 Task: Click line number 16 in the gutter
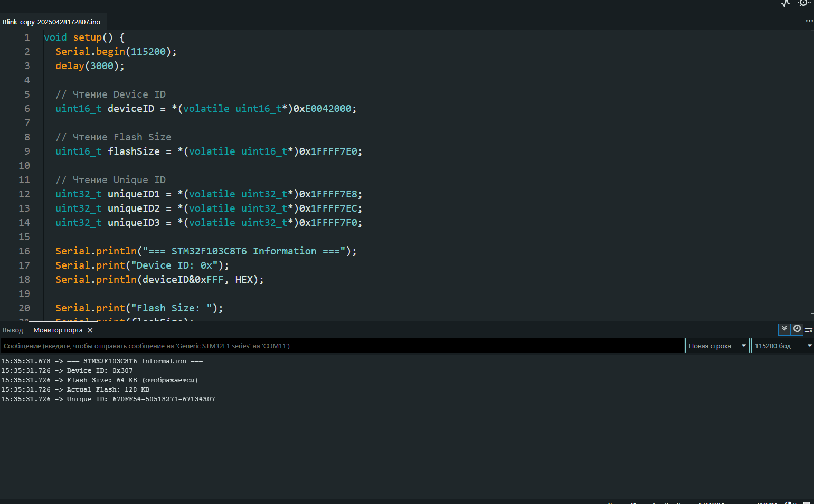click(24, 251)
